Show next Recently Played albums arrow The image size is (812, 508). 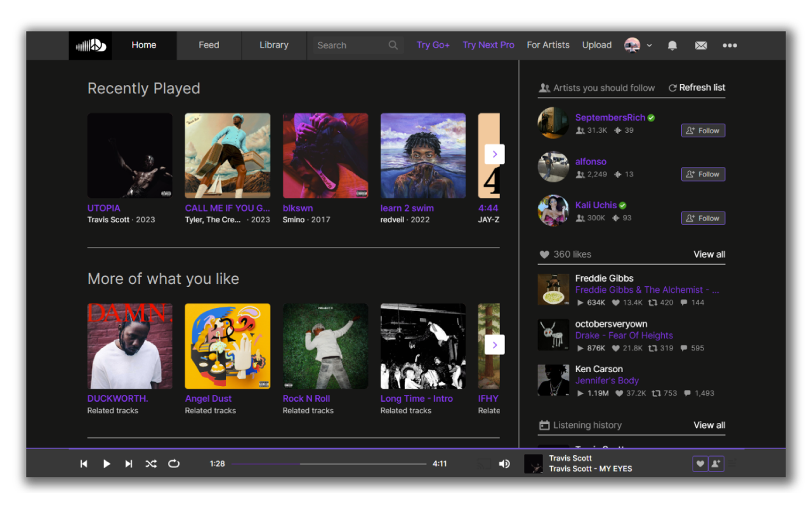click(495, 154)
